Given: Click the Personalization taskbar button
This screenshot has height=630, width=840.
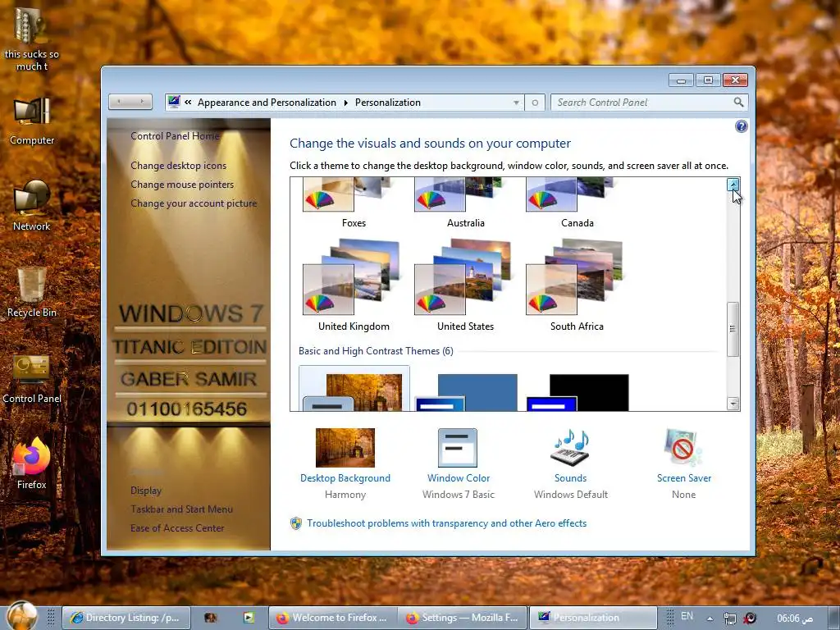Looking at the screenshot, I should pos(593,618).
